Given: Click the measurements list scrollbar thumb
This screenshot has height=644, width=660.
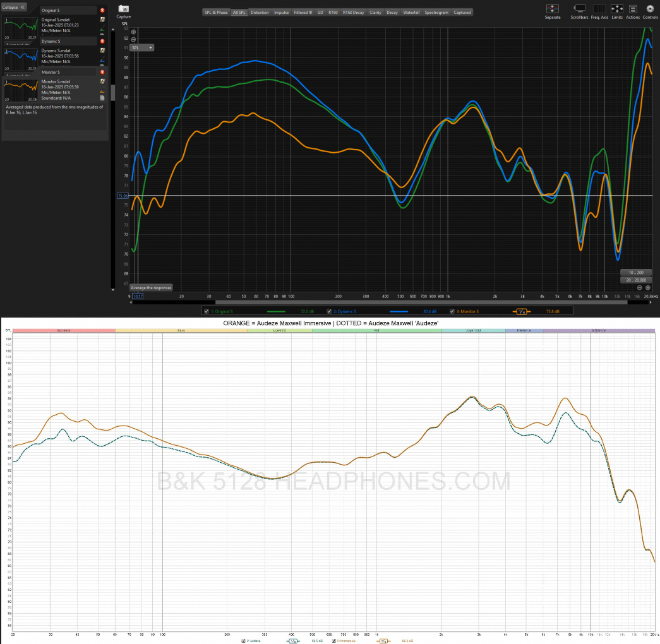Looking at the screenshot, I should (x=113, y=93).
